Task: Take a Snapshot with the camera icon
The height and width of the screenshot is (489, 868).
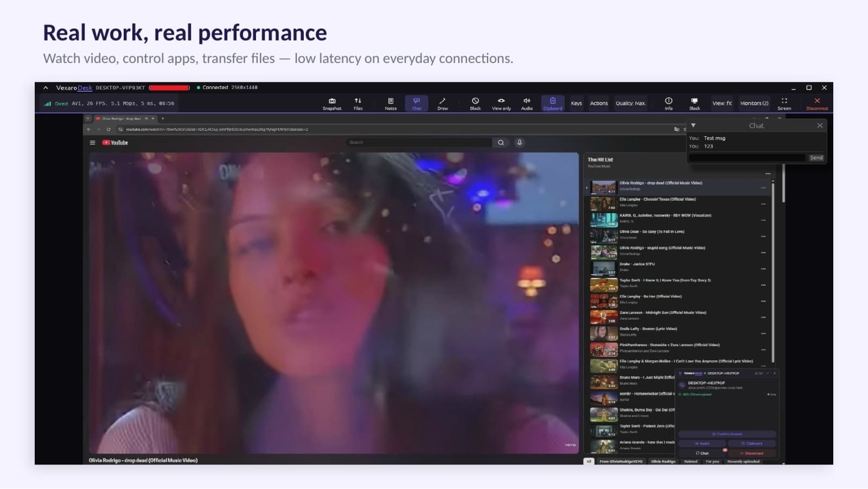Action: point(332,104)
